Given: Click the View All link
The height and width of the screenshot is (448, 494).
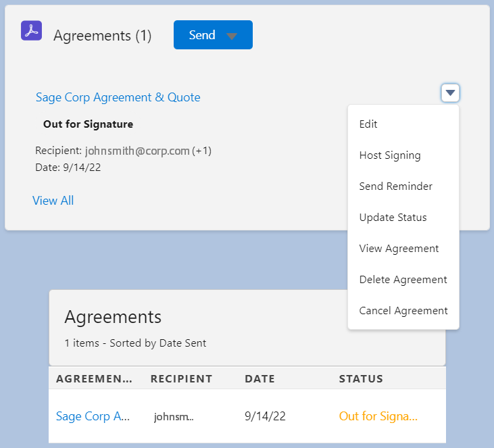Looking at the screenshot, I should pyautogui.click(x=53, y=201).
